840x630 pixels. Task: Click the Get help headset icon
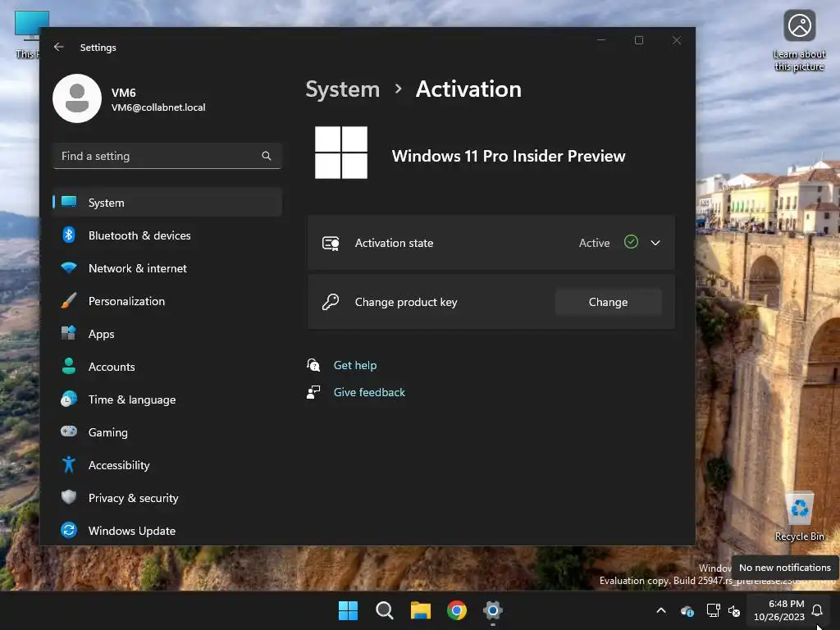tap(313, 365)
